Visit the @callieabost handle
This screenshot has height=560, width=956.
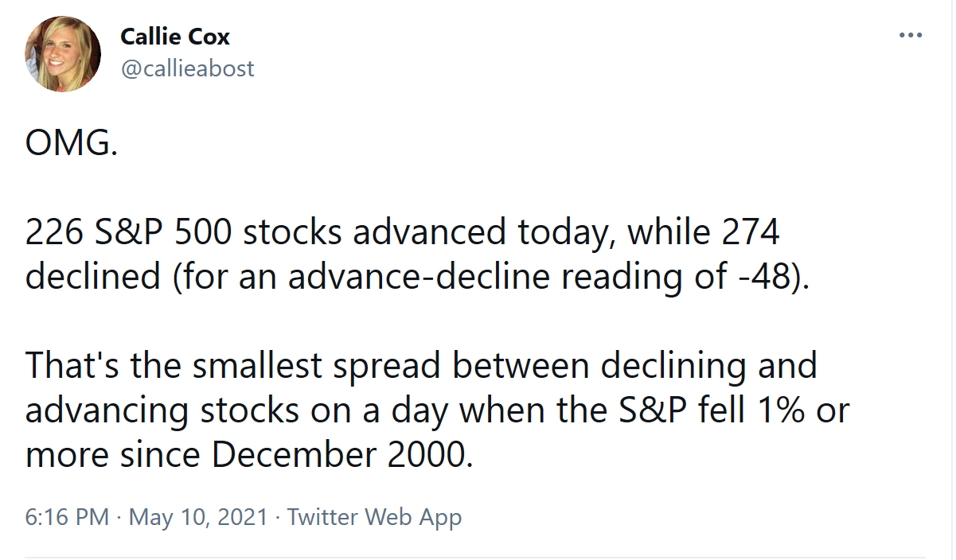pos(187,68)
